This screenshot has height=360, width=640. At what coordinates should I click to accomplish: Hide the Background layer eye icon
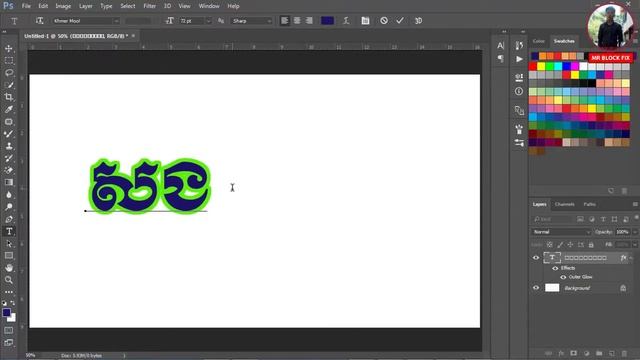click(536, 288)
